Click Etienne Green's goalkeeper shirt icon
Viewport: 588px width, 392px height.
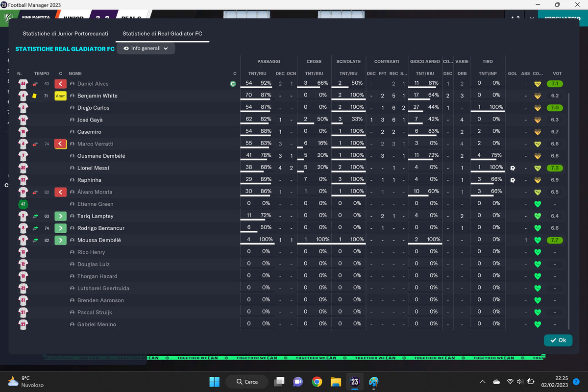point(23,204)
